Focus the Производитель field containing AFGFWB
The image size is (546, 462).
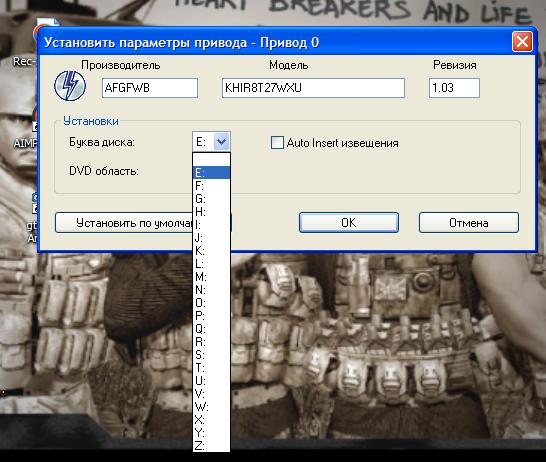pyautogui.click(x=150, y=88)
